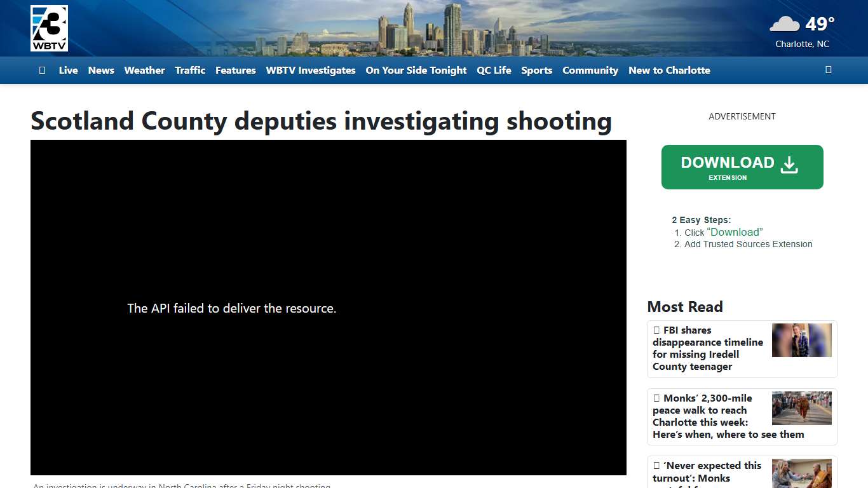This screenshot has height=488, width=868.
Task: Select New to Charlotte
Action: coord(669,70)
